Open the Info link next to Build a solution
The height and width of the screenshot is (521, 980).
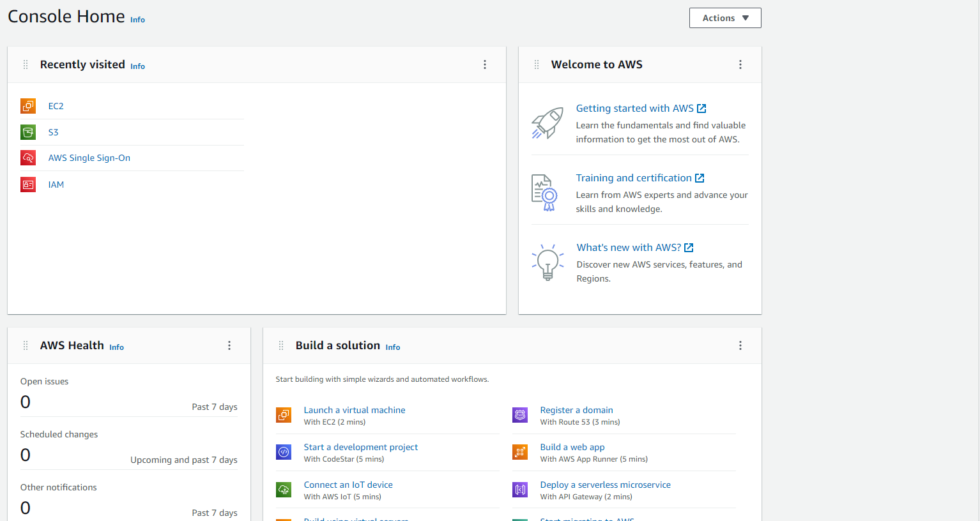393,347
